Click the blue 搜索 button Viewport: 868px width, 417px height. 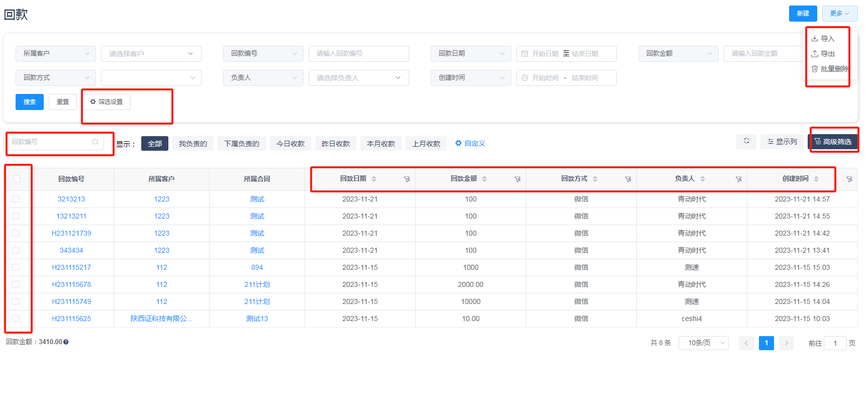pos(30,102)
